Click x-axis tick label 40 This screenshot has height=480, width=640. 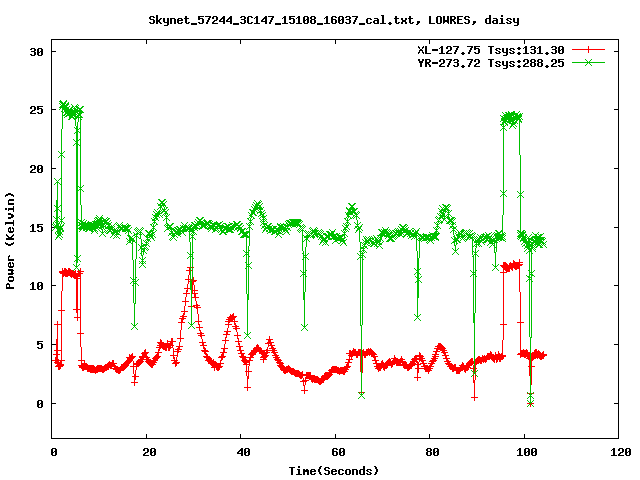click(243, 452)
